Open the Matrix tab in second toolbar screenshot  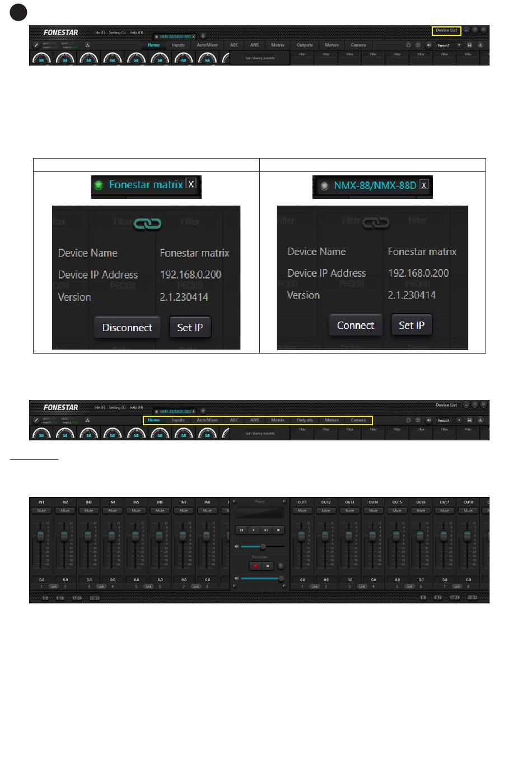[278, 420]
